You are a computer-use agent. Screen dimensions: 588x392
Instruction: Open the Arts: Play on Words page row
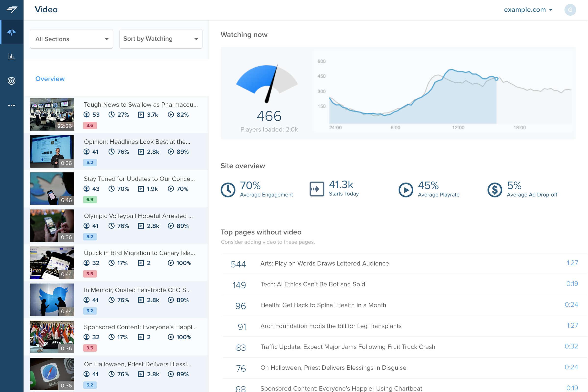324,263
